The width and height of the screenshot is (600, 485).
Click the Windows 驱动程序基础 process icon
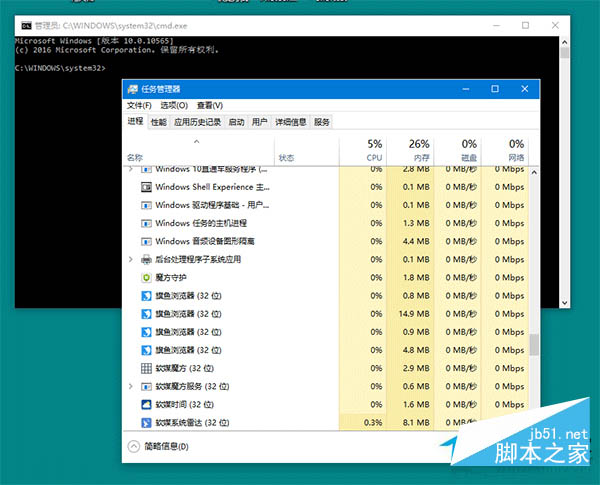[x=146, y=206]
